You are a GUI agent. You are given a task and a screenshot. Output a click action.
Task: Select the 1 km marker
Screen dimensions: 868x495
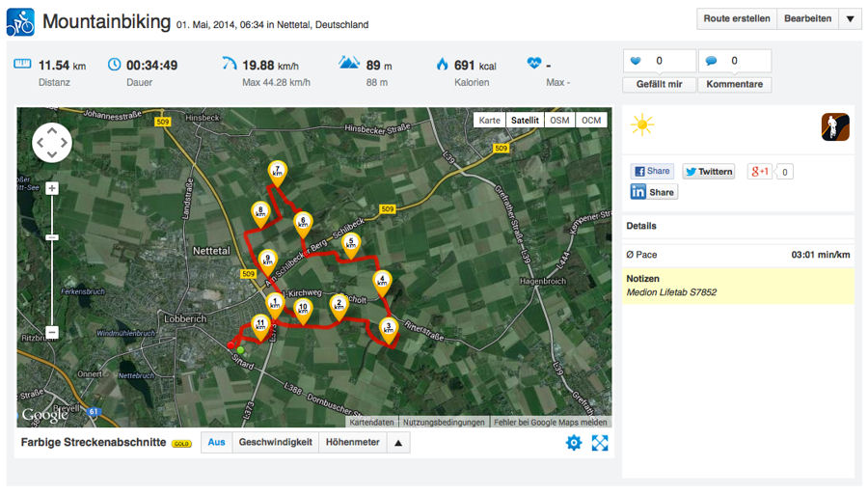[x=275, y=306]
